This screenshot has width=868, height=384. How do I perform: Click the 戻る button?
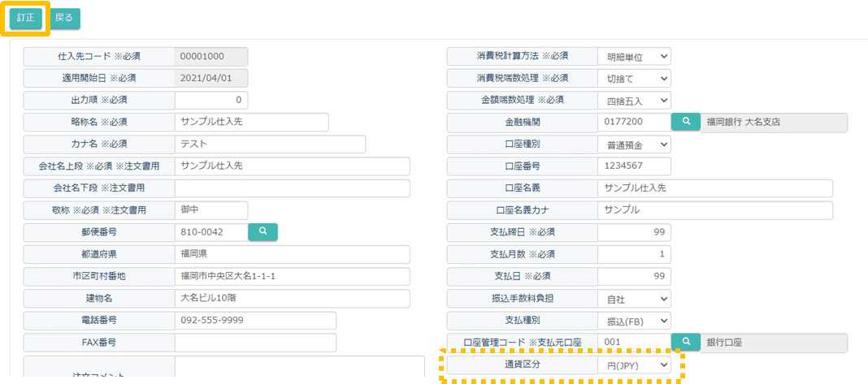point(64,18)
